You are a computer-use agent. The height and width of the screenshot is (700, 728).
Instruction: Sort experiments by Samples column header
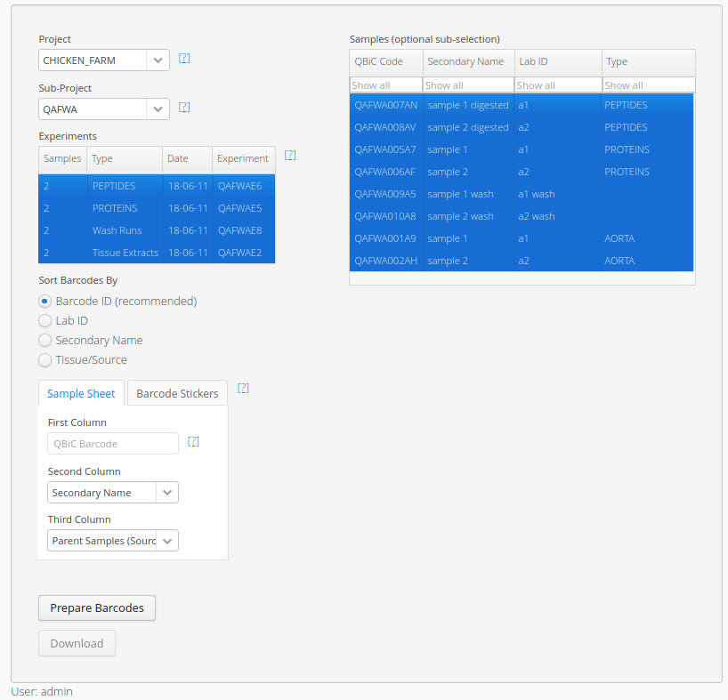click(x=62, y=158)
